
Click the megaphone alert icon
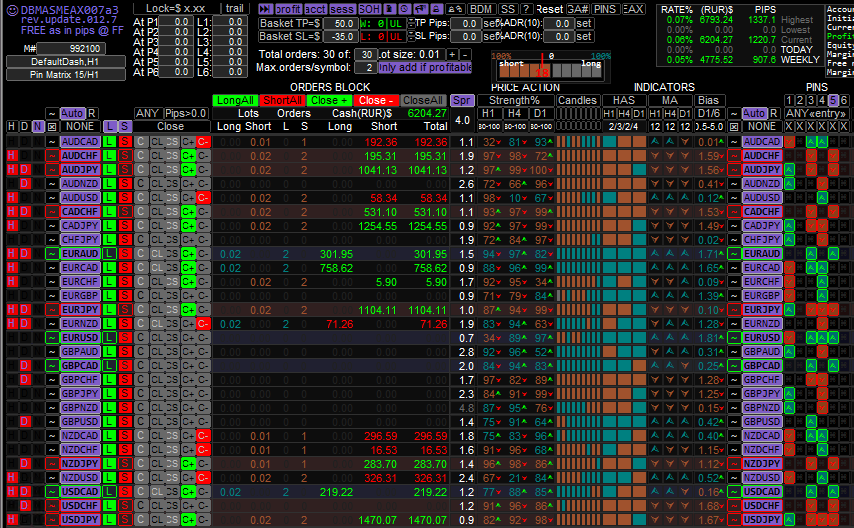pyautogui.click(x=420, y=9)
